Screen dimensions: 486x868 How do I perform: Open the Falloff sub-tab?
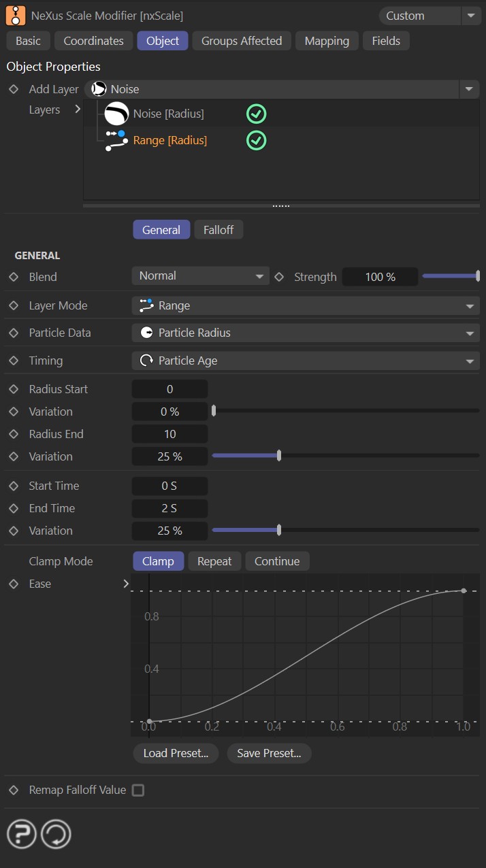pyautogui.click(x=218, y=230)
